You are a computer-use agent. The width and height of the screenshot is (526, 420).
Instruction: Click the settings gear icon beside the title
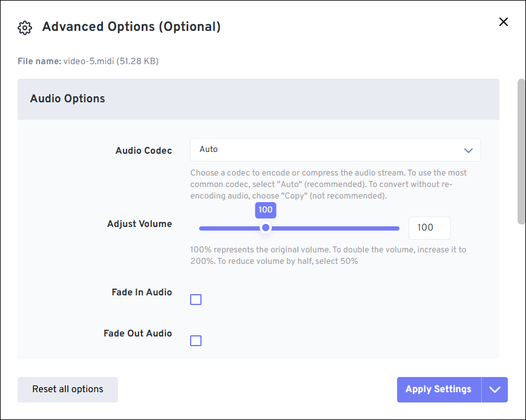click(24, 27)
